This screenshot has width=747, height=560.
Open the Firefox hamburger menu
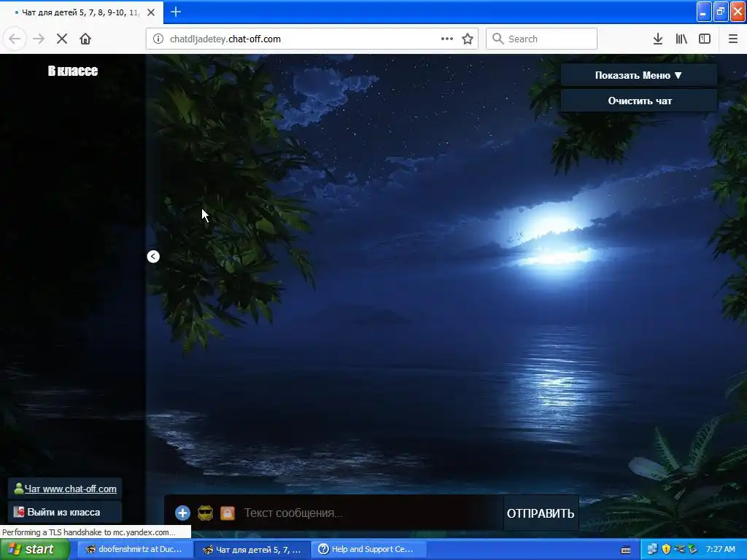point(732,39)
